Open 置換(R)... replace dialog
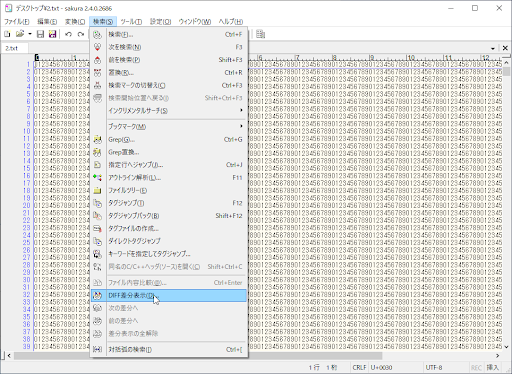This screenshot has width=512, height=374. pyautogui.click(x=169, y=72)
